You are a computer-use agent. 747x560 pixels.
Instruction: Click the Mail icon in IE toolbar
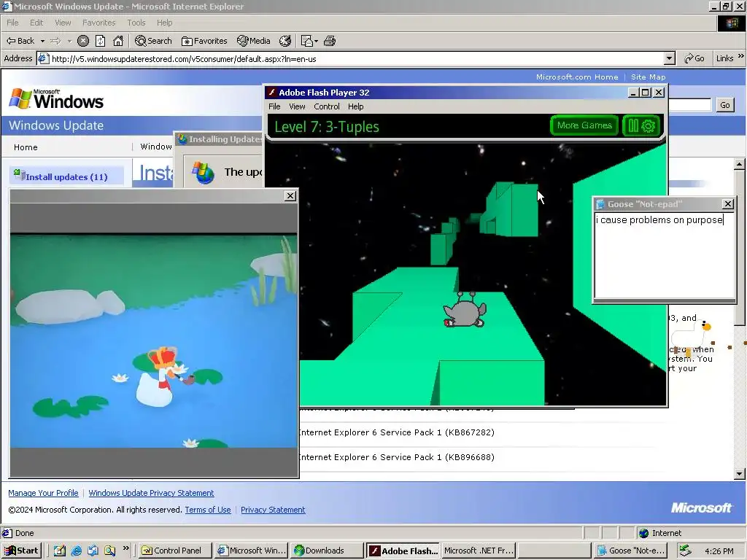[x=307, y=41]
